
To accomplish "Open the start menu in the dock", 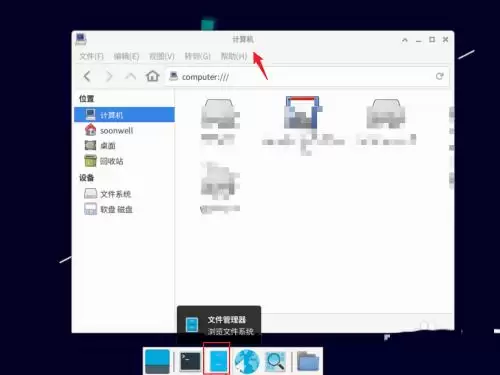I will (157, 361).
